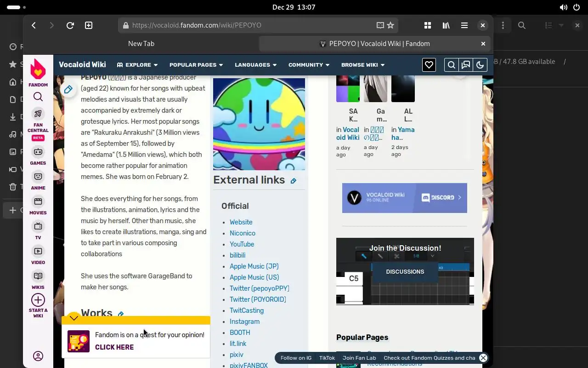The width and height of the screenshot is (588, 368).
Task: Edit the Works section pencil
Action: coord(121,314)
